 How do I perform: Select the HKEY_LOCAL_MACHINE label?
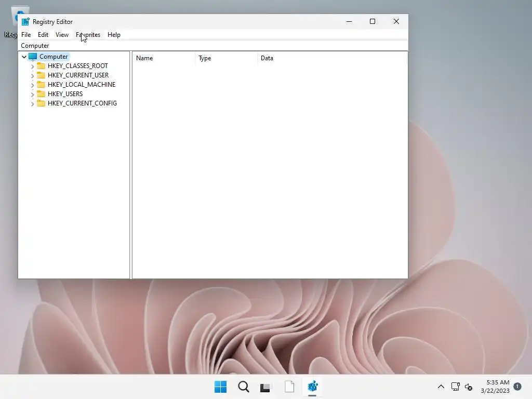pos(82,85)
